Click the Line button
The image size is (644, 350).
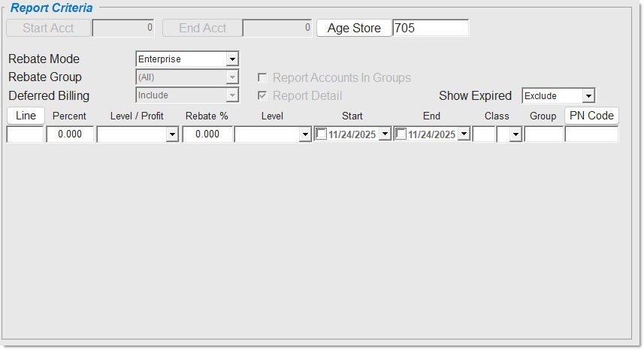[26, 116]
